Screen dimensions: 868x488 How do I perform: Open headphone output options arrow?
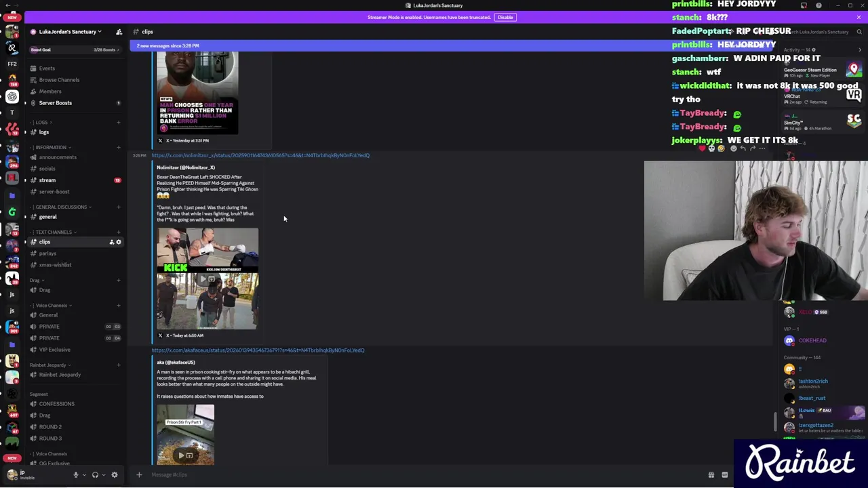[103, 475]
